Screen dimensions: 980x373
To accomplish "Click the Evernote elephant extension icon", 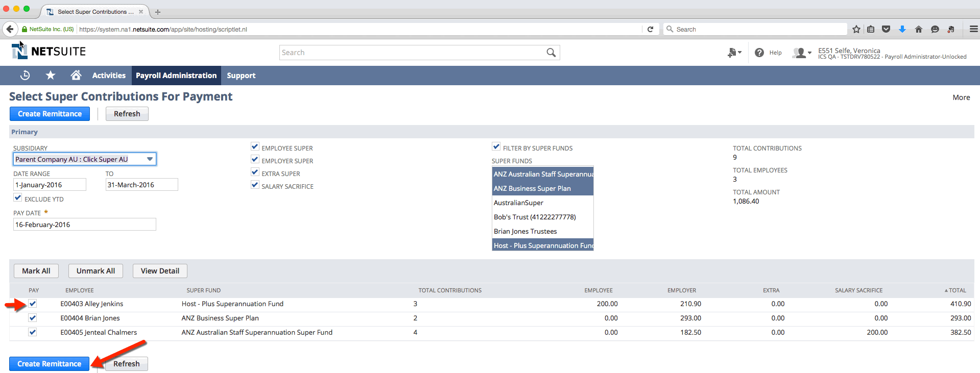I will (951, 29).
